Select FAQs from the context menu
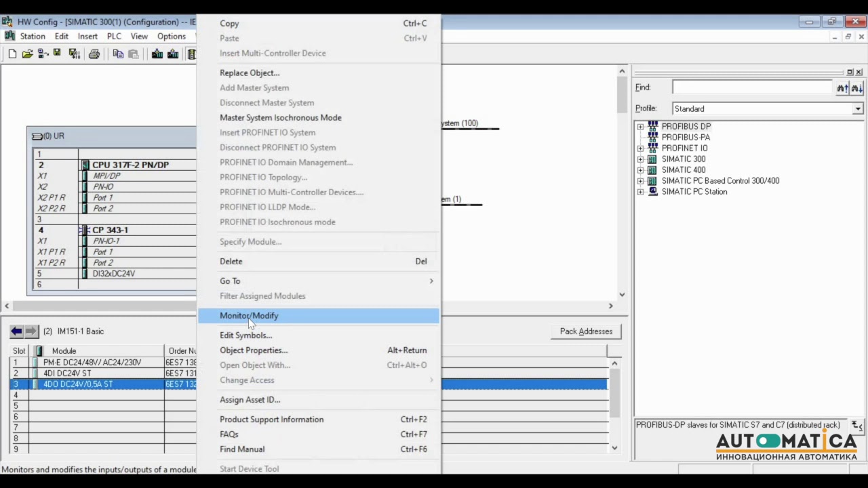 tap(319, 434)
